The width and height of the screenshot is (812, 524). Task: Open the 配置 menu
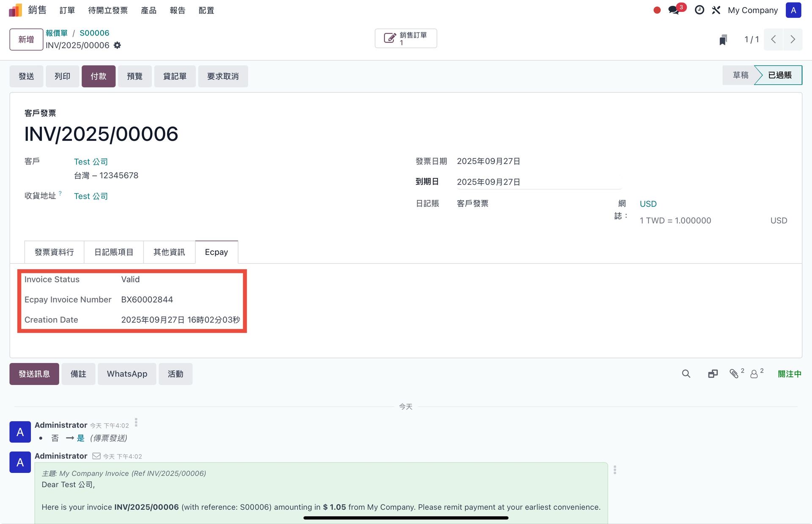coord(206,11)
